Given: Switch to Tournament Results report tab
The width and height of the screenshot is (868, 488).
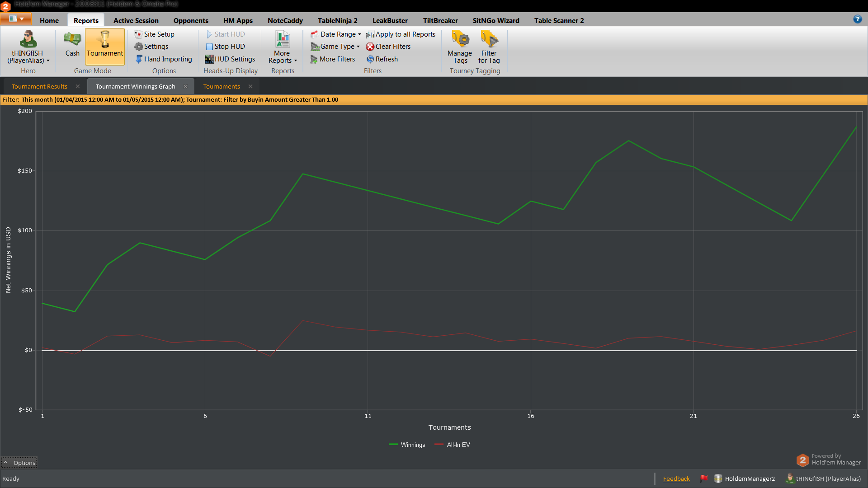Looking at the screenshot, I should pyautogui.click(x=40, y=86).
